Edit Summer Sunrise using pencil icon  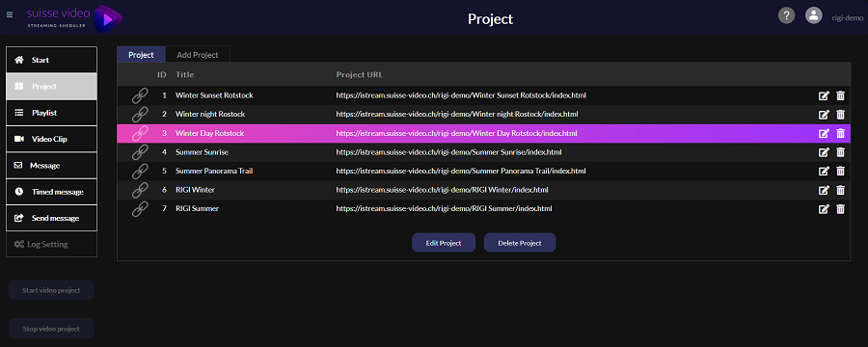(824, 152)
